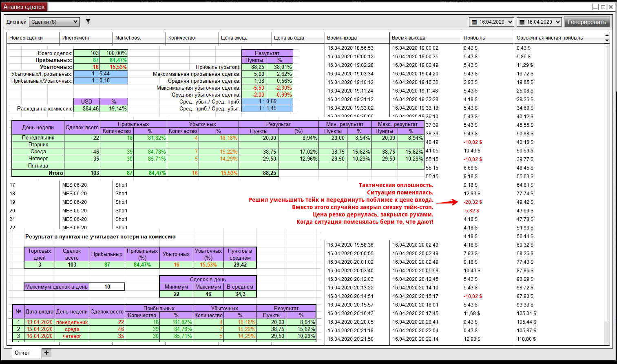Sort by the Прибыль column header
This screenshot has height=364, width=617.
pyautogui.click(x=474, y=38)
